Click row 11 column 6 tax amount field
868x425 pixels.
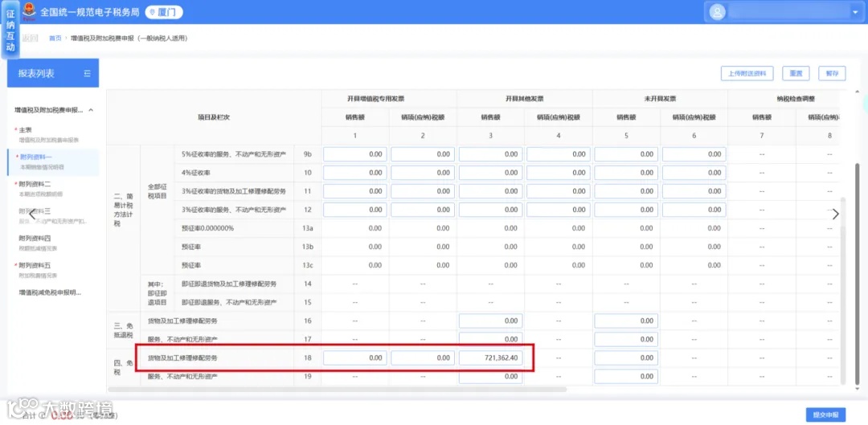(x=694, y=191)
